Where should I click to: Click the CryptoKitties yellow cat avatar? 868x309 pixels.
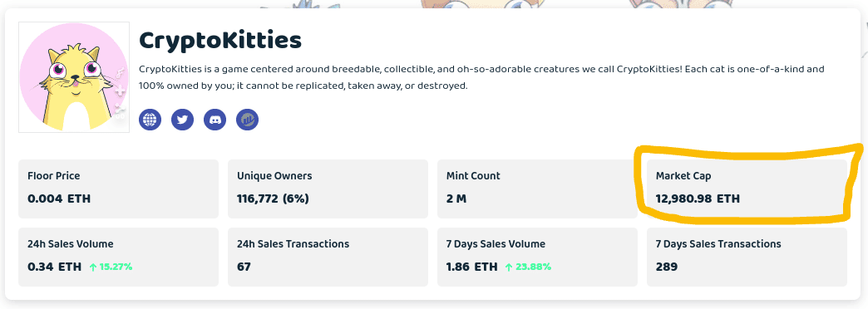click(74, 77)
